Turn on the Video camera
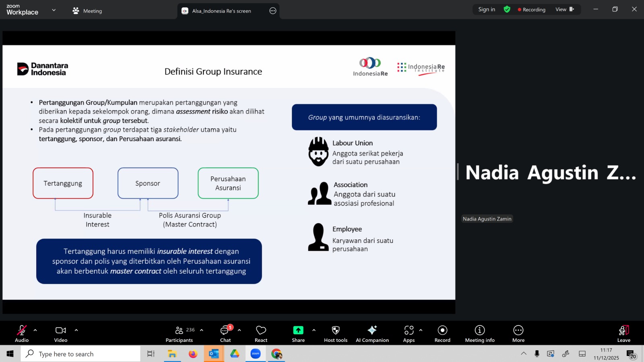Image resolution: width=644 pixels, height=362 pixels. coord(61,333)
